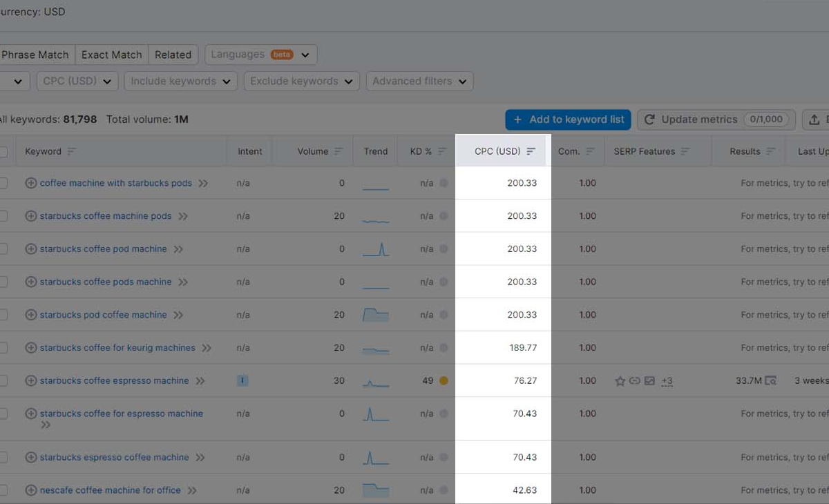The width and height of the screenshot is (829, 504).
Task: Click the 189.77 CPC value
Action: click(523, 348)
